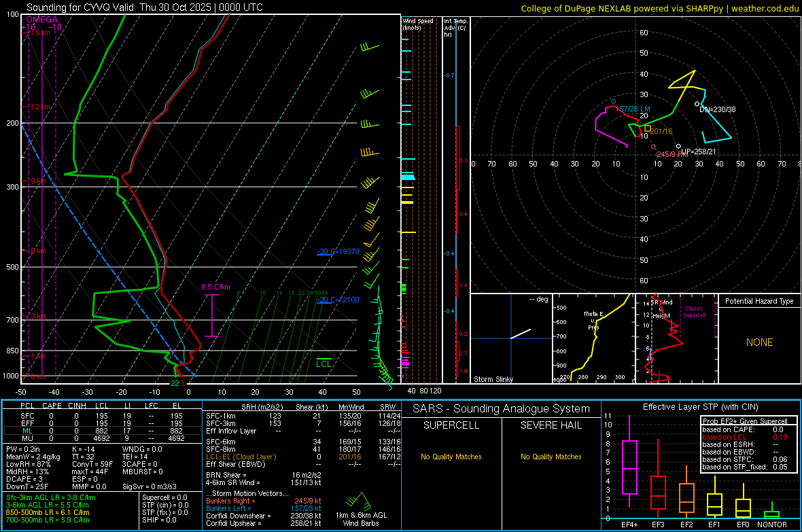The image size is (802, 532).
Task: Click the magenta lapse rate bracket on Skew-T
Action: pyautogui.click(x=212, y=316)
